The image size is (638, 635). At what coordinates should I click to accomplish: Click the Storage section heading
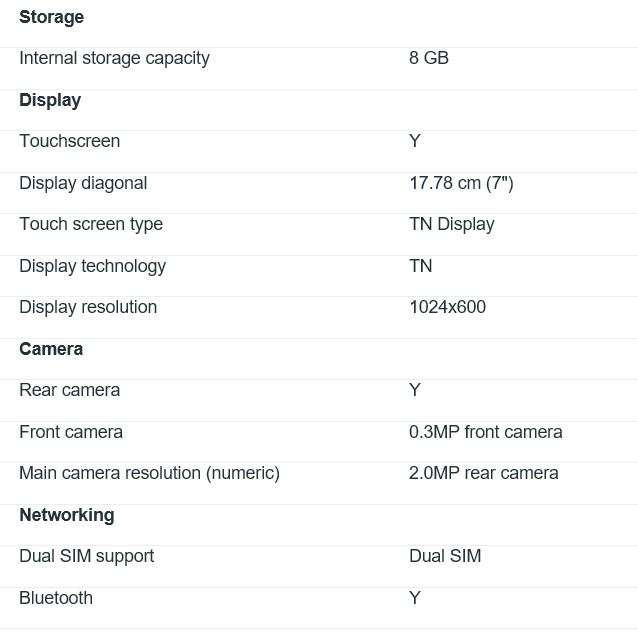click(x=52, y=17)
